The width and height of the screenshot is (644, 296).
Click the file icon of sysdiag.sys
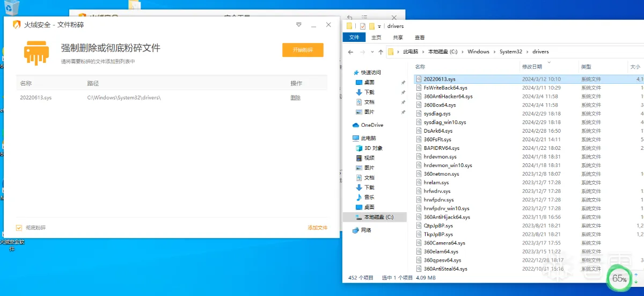click(x=419, y=113)
